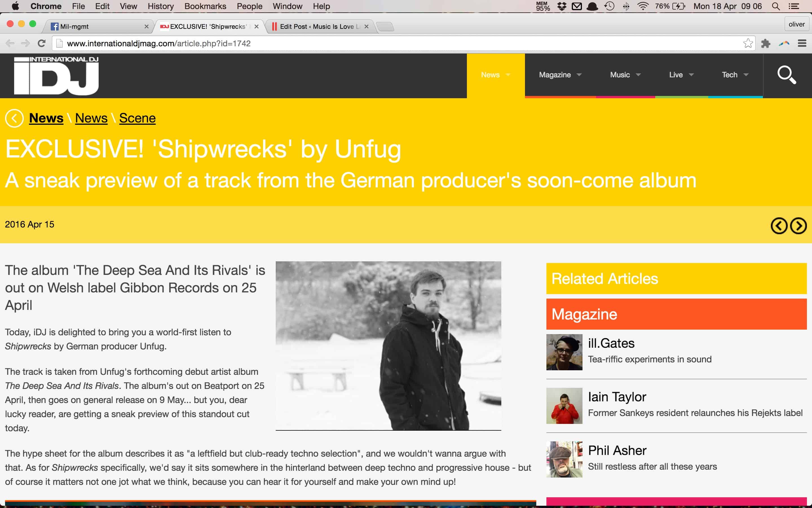Bookmark this page with the star icon

click(x=748, y=43)
